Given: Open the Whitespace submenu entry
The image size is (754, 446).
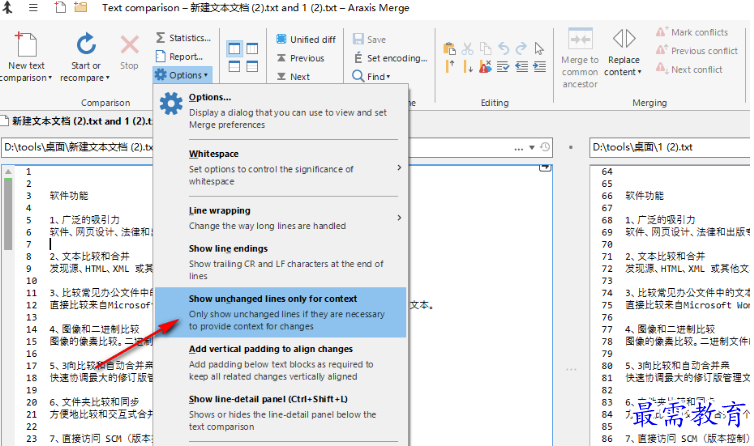Looking at the screenshot, I should [x=281, y=167].
